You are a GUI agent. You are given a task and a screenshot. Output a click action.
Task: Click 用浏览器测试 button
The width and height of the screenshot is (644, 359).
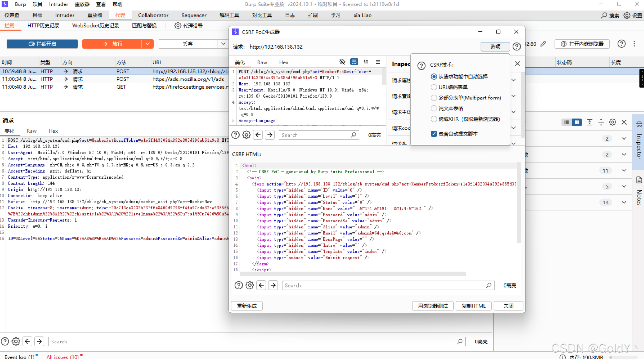(x=433, y=306)
